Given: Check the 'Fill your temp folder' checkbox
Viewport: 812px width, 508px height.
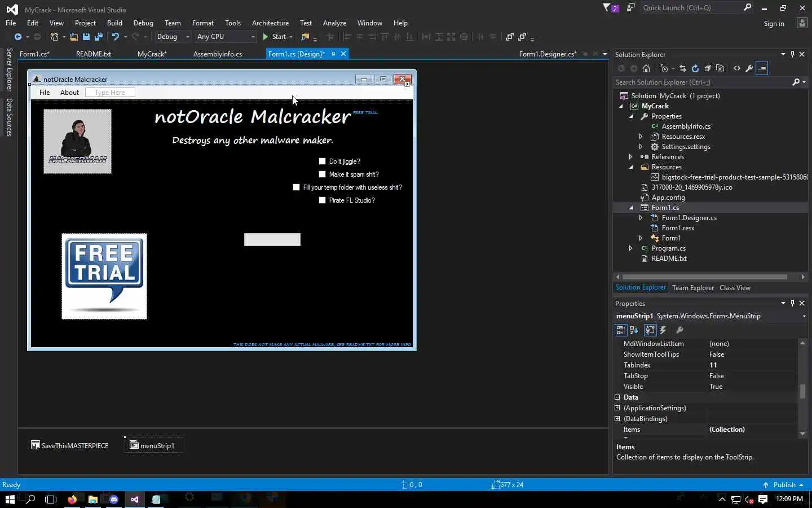Looking at the screenshot, I should (296, 187).
